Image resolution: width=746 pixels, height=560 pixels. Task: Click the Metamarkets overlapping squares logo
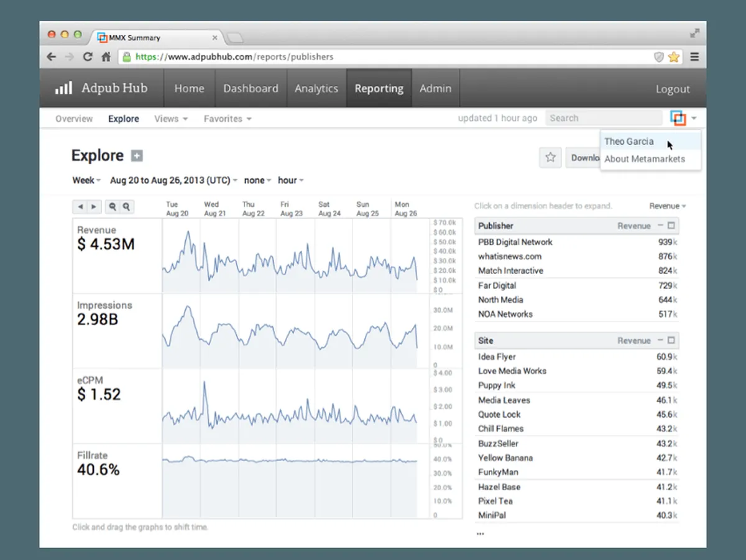(x=678, y=118)
